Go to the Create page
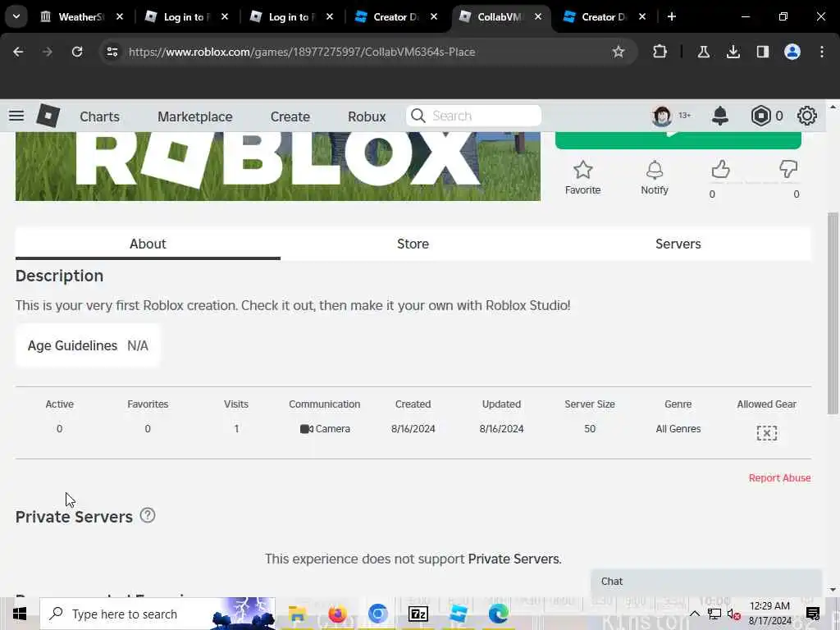Screen dimensions: 840x630 tap(290, 116)
